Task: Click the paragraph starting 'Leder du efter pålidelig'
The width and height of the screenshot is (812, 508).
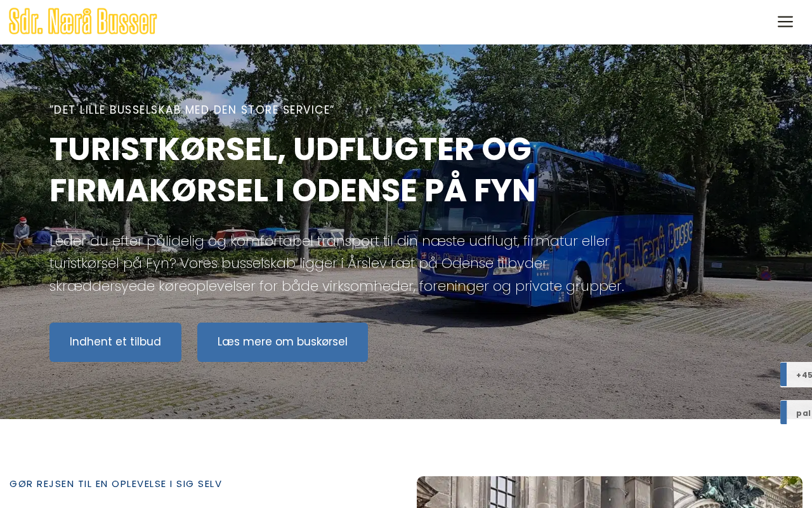Action: pos(337,264)
